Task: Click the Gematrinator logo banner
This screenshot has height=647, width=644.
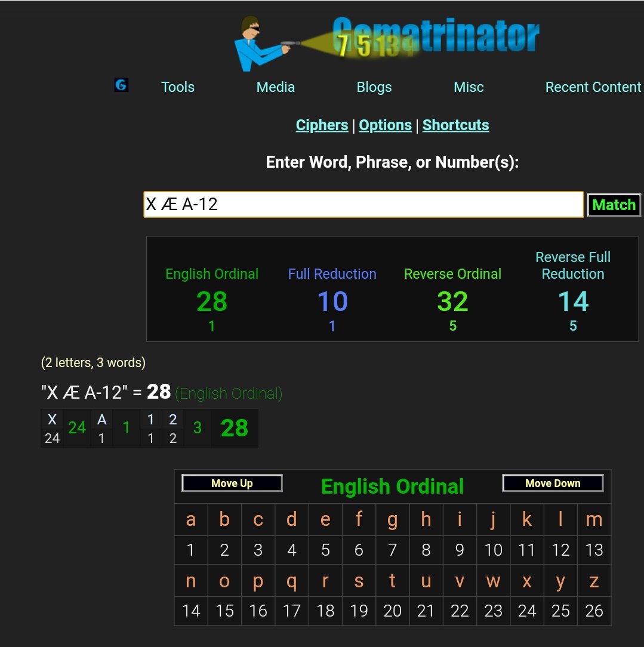Action: tap(386, 42)
